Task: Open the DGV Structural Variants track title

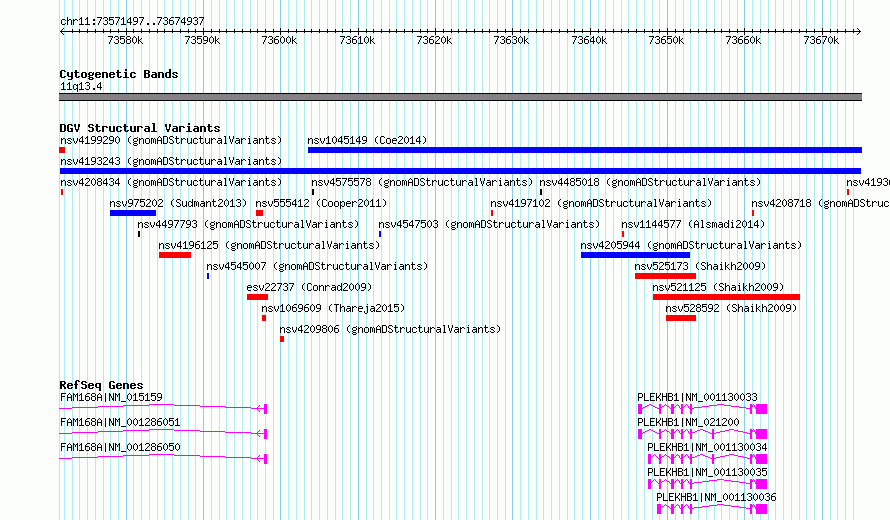Action: [140, 128]
